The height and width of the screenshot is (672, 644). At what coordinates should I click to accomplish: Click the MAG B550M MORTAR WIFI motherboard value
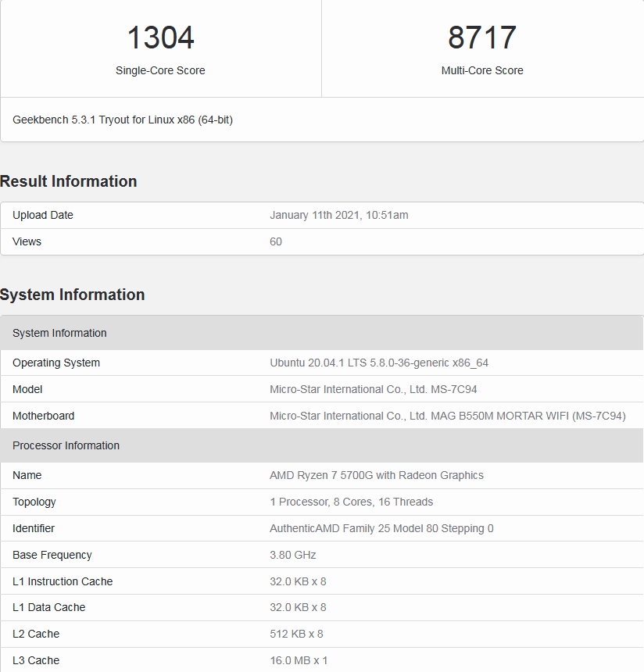click(448, 416)
